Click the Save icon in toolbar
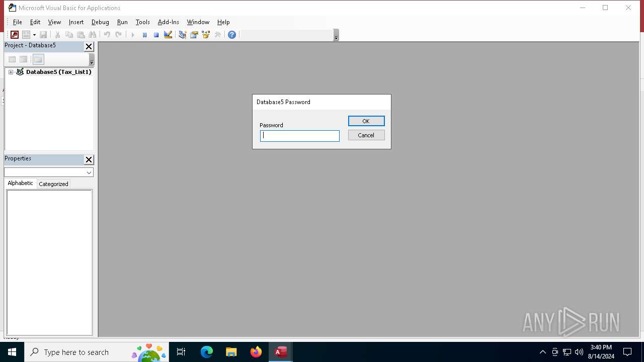This screenshot has width=644, height=362. [43, 35]
